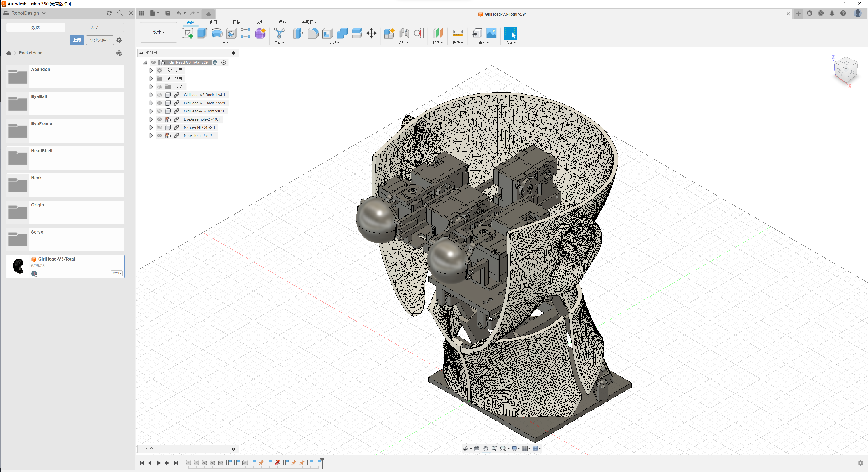Click the RocketHead breadcrumb

(31, 53)
